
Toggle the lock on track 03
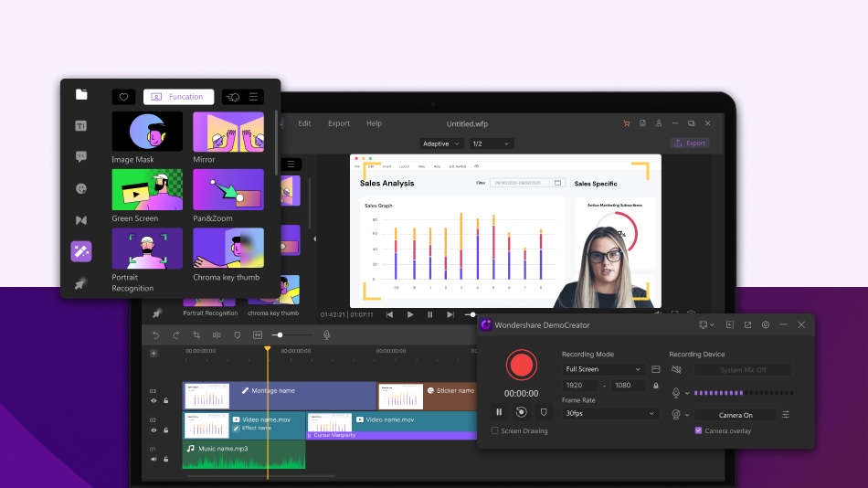(166, 400)
